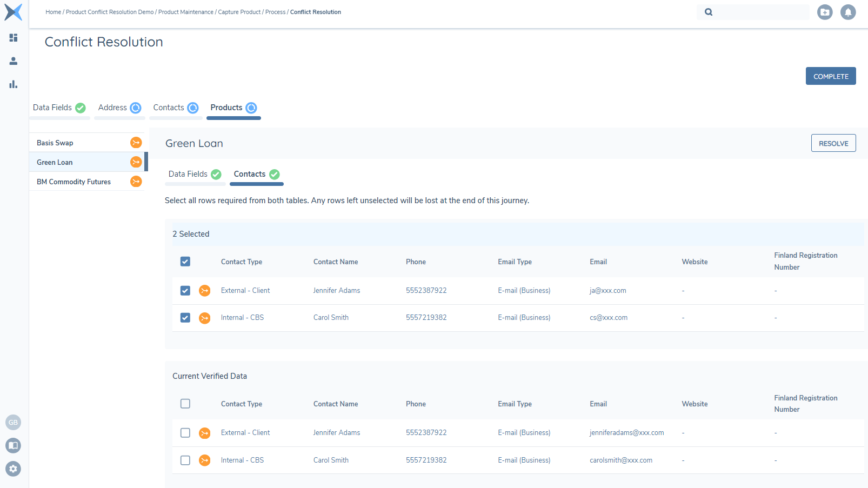Uncheck the Jennifer Adams selected row
The width and height of the screenshot is (868, 488).
[x=185, y=290]
